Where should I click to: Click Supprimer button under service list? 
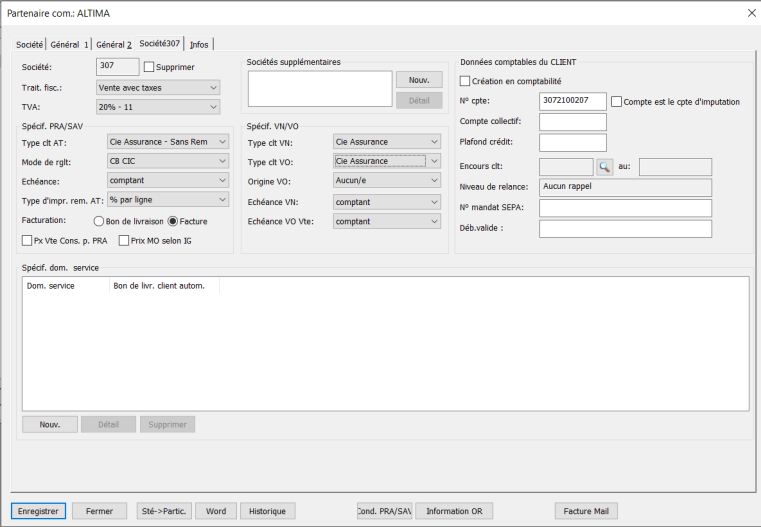(x=167, y=425)
